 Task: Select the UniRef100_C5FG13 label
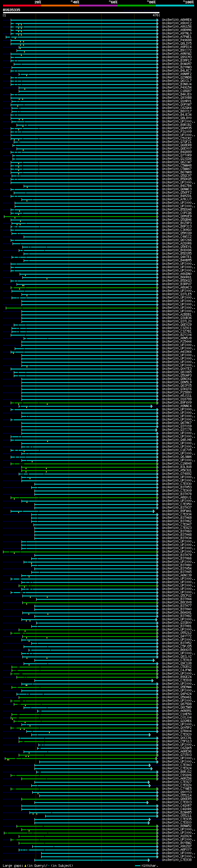[177, 742]
